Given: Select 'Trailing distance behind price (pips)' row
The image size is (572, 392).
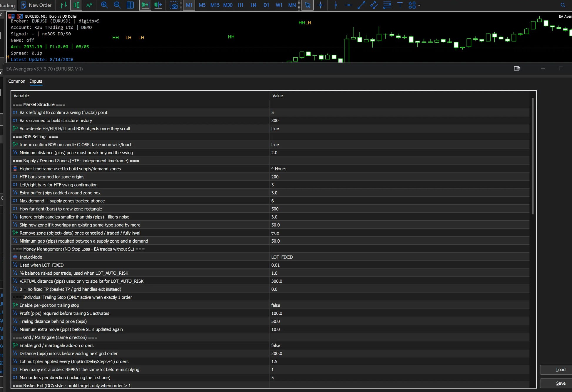Looking at the screenshot, I should click(x=270, y=321).
